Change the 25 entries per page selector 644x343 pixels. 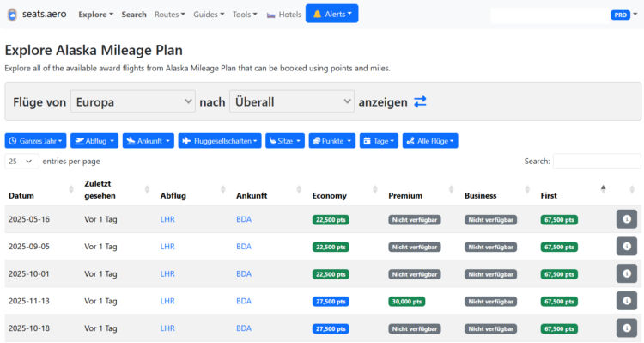(x=21, y=162)
